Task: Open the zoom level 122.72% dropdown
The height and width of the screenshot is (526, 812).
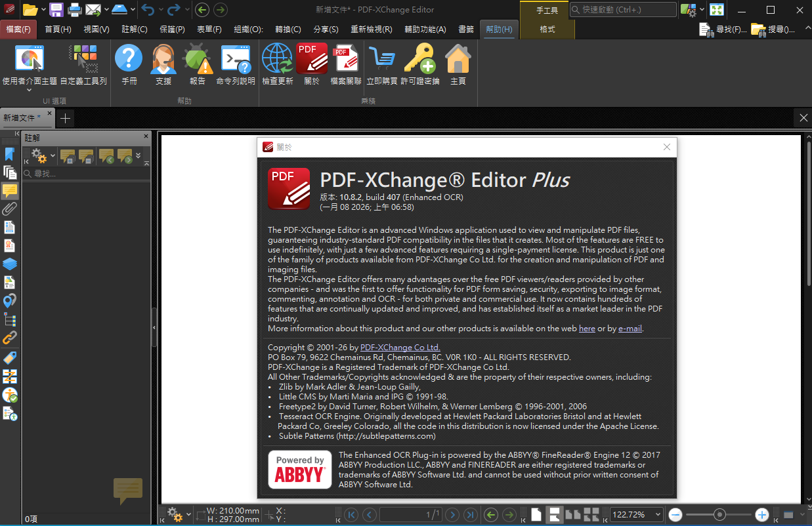Action: pos(658,515)
